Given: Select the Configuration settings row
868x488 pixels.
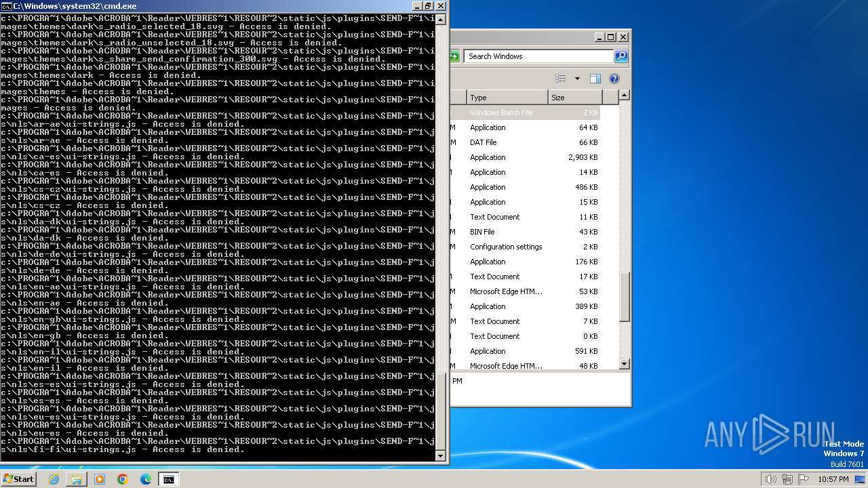Looking at the screenshot, I should pos(525,247).
